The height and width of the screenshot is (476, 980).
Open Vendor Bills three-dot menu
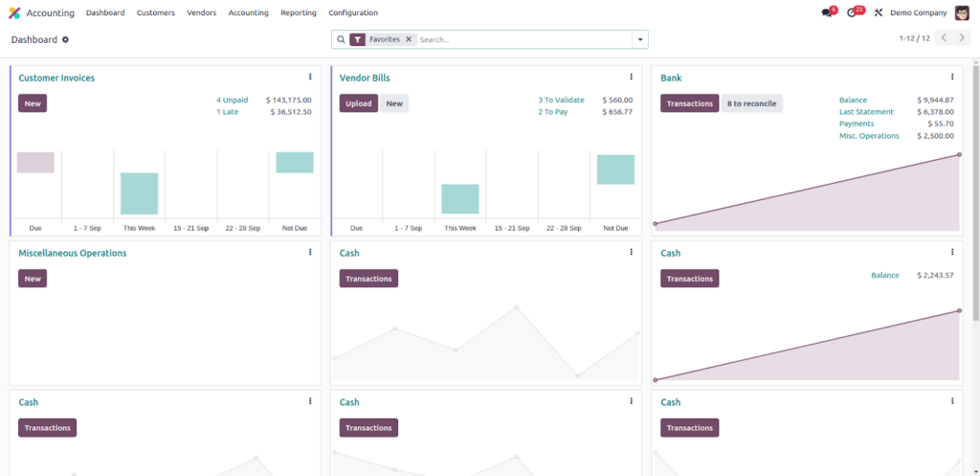[631, 78]
